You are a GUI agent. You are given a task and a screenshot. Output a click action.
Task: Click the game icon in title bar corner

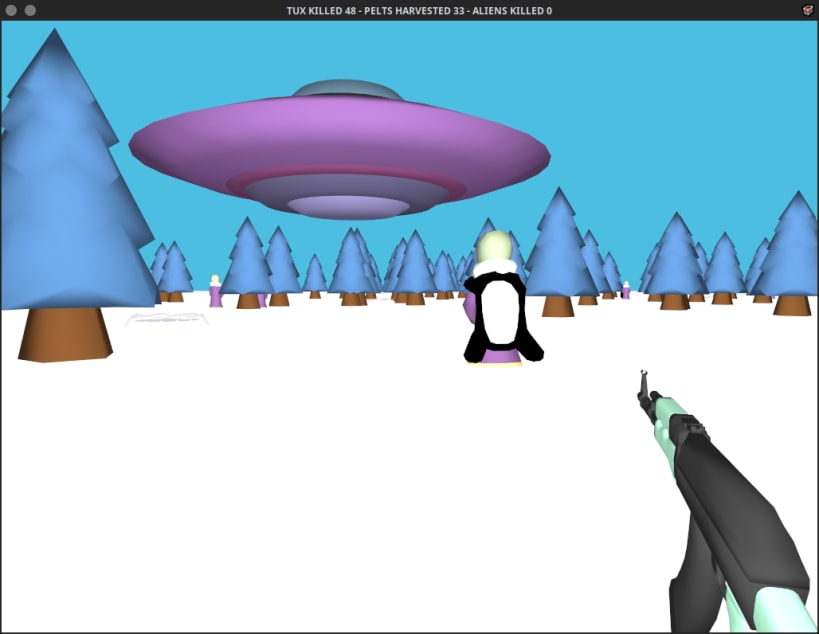808,10
